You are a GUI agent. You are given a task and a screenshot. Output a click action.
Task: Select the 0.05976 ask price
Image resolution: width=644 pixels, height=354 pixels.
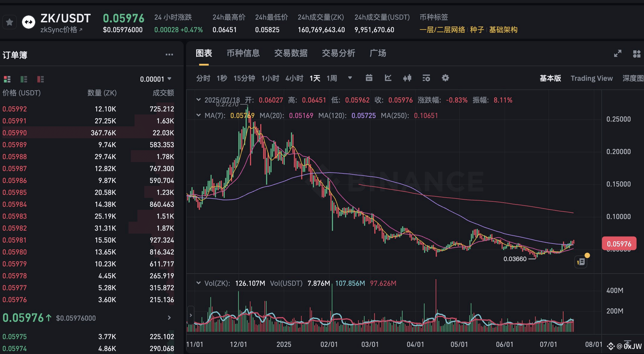pyautogui.click(x=15, y=300)
